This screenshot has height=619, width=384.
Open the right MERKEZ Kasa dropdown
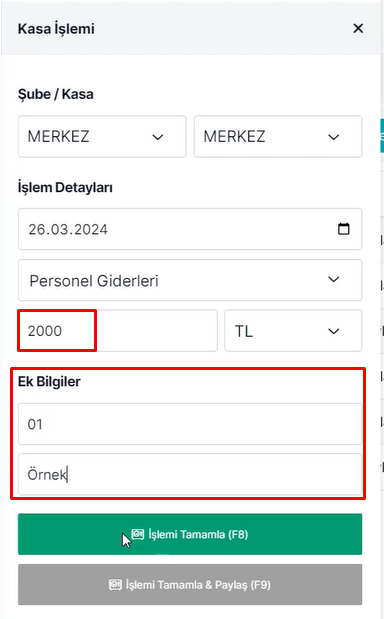[x=278, y=137]
